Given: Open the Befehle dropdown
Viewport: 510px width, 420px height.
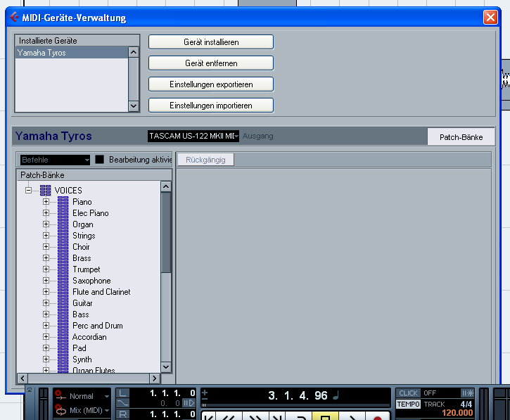Looking at the screenshot, I should [x=55, y=160].
